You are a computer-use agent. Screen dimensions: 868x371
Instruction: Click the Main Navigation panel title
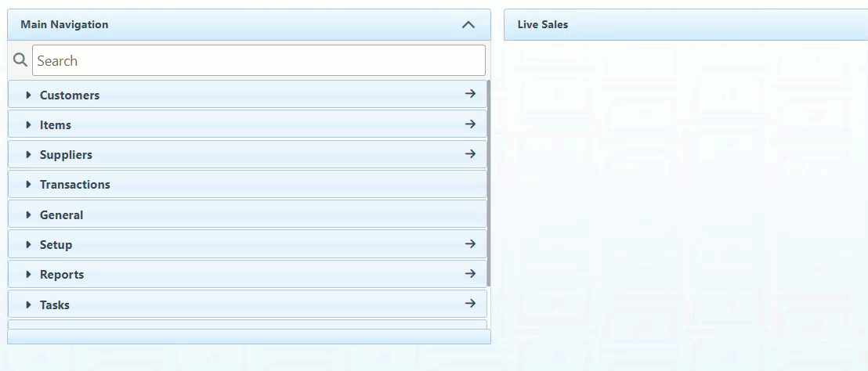click(x=64, y=24)
